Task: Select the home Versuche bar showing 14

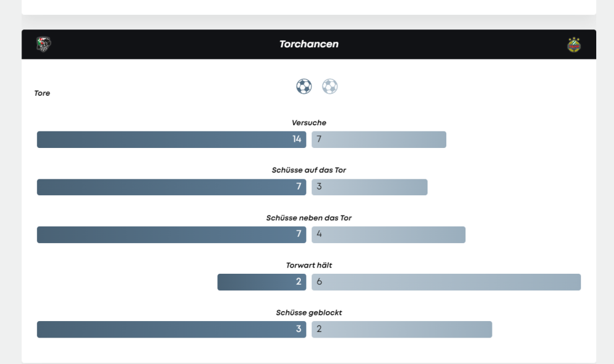Action: click(x=171, y=139)
